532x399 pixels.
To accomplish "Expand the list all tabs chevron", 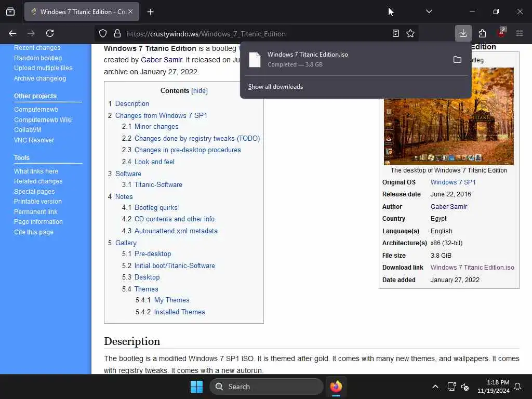I will point(429,11).
